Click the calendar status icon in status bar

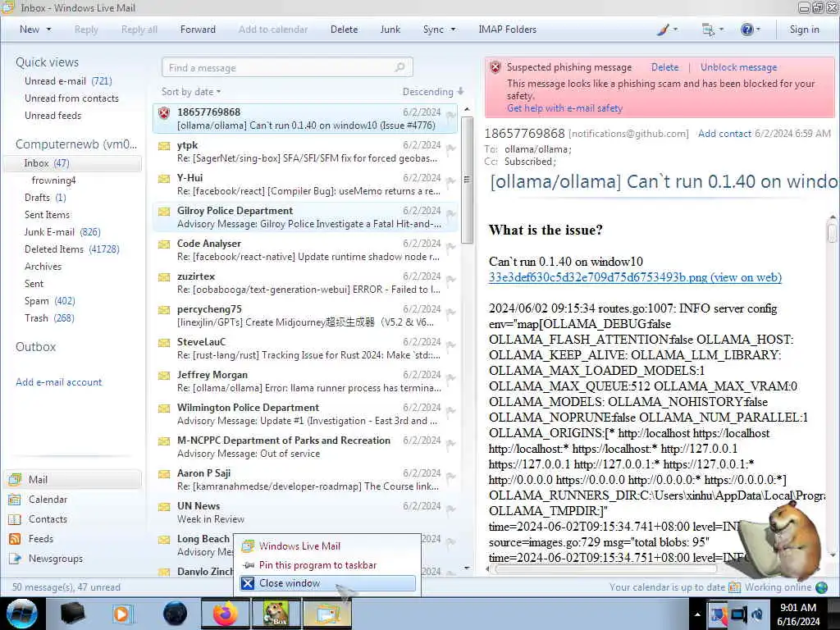point(734,587)
